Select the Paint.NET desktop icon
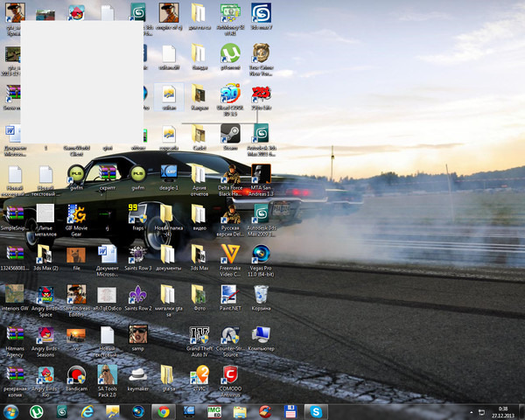The image size is (525, 420). tap(229, 295)
